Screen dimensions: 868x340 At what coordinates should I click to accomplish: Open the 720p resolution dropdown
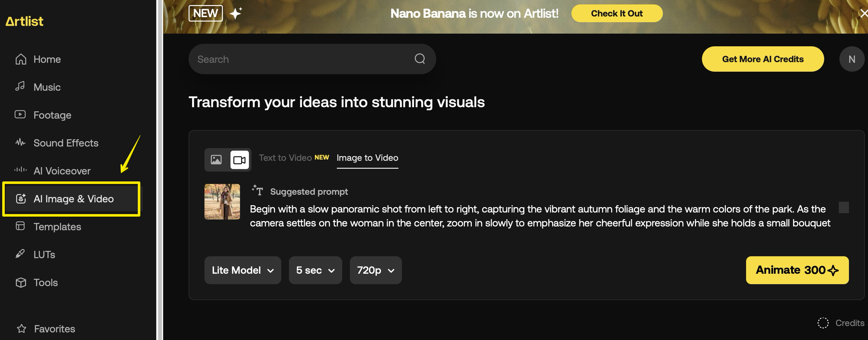(375, 270)
